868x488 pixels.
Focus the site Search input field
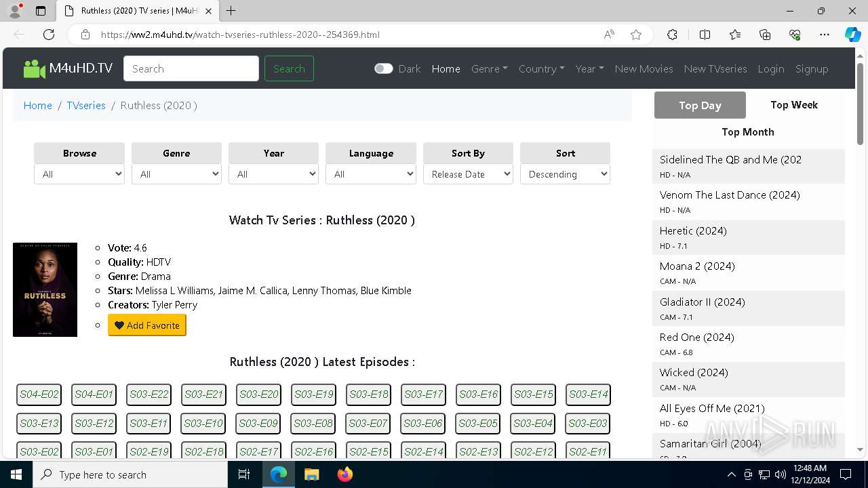[x=191, y=68]
